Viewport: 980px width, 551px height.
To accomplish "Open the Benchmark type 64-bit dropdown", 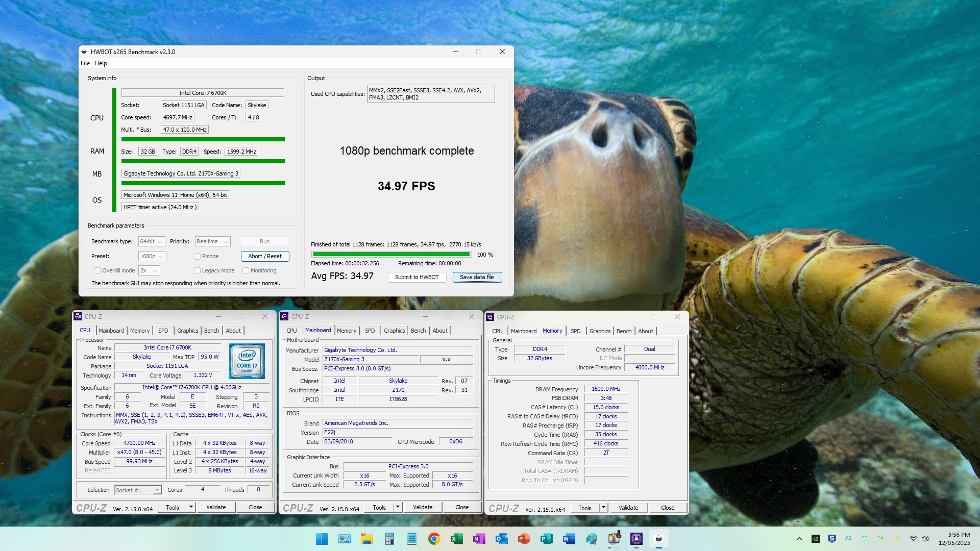I will (x=152, y=241).
